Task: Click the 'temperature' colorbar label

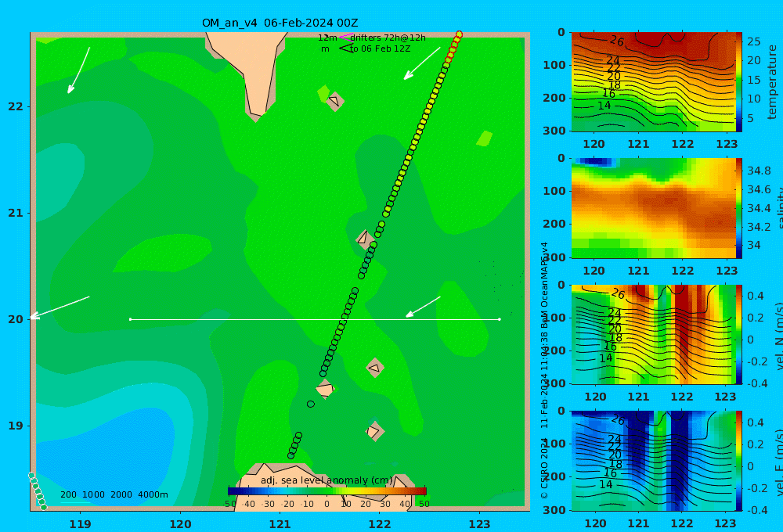Action: [772, 82]
